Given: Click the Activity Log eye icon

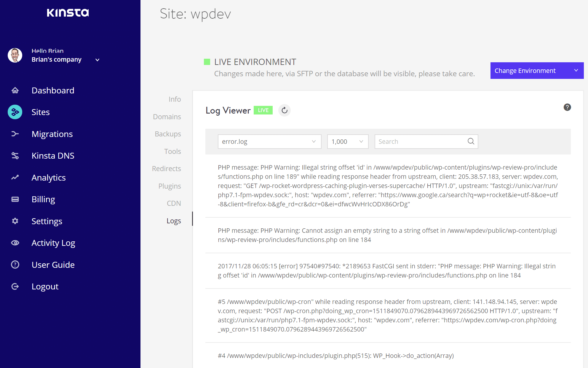Looking at the screenshot, I should coord(15,243).
